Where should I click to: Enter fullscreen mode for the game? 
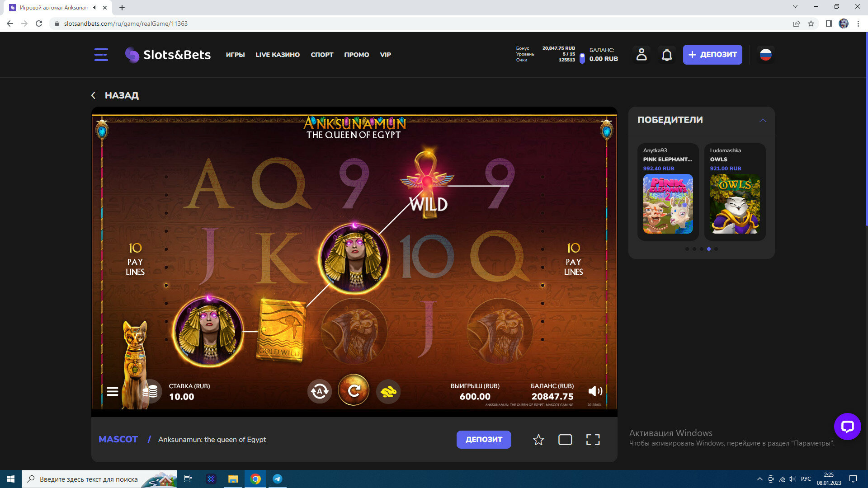click(593, 440)
